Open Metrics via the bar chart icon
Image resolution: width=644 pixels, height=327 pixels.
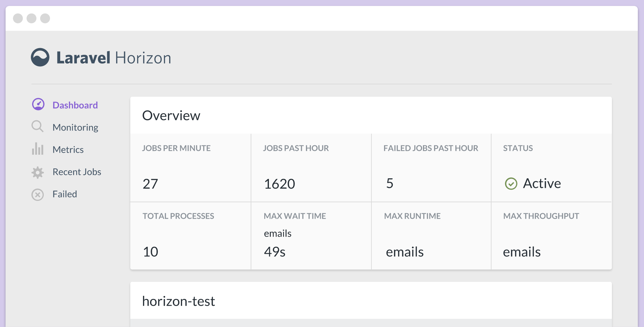(37, 149)
